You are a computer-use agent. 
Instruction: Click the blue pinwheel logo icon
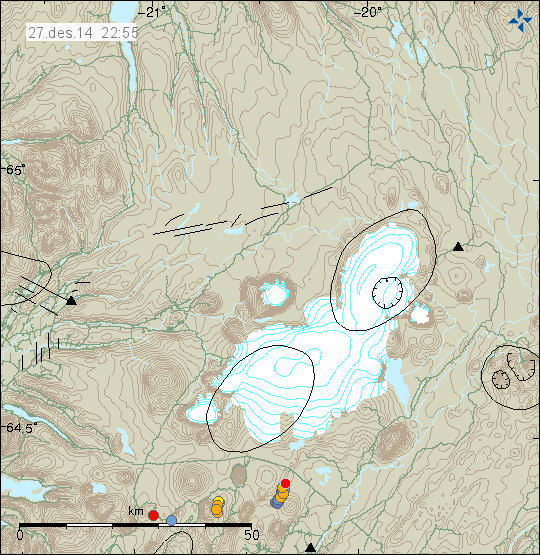521,20
